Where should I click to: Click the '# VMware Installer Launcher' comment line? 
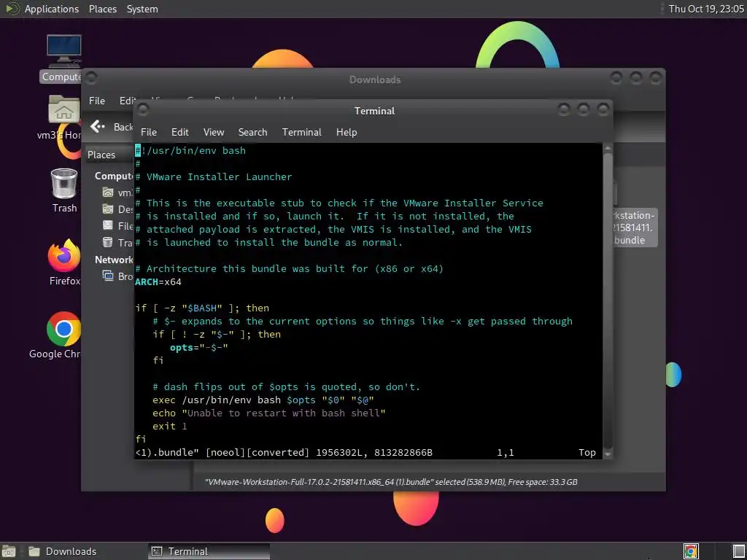(214, 176)
